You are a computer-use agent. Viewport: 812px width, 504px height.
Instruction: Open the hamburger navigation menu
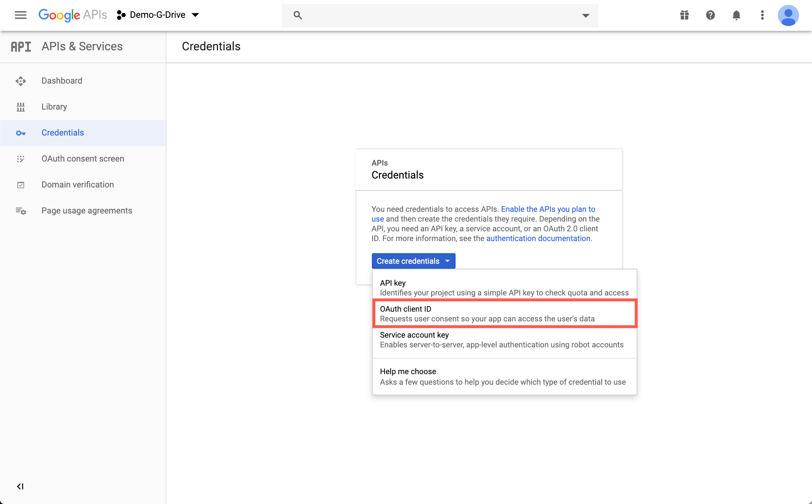pos(20,15)
